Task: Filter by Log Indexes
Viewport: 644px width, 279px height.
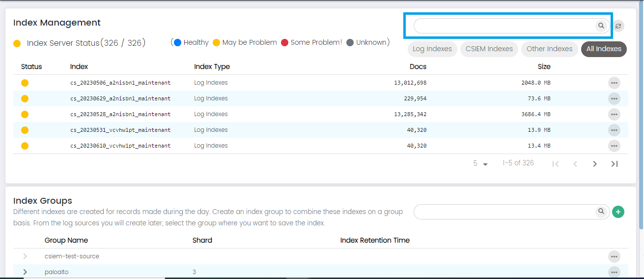Action: 432,49
